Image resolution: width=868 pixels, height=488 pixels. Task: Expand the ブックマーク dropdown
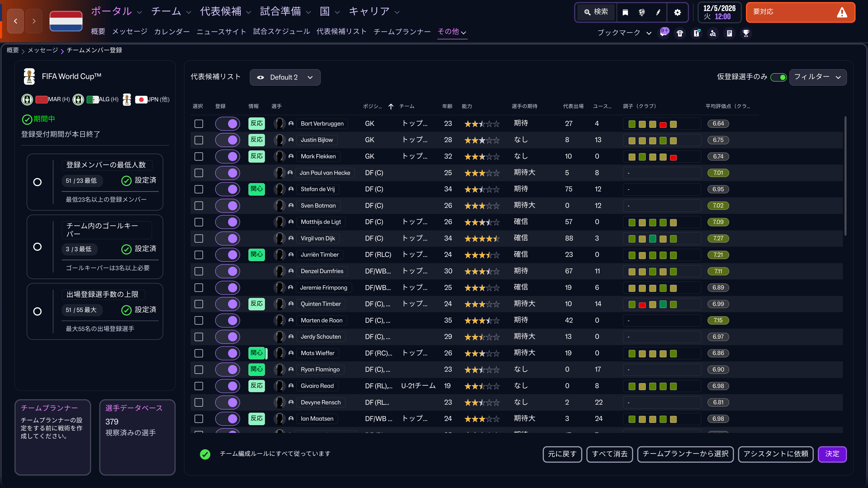click(624, 33)
